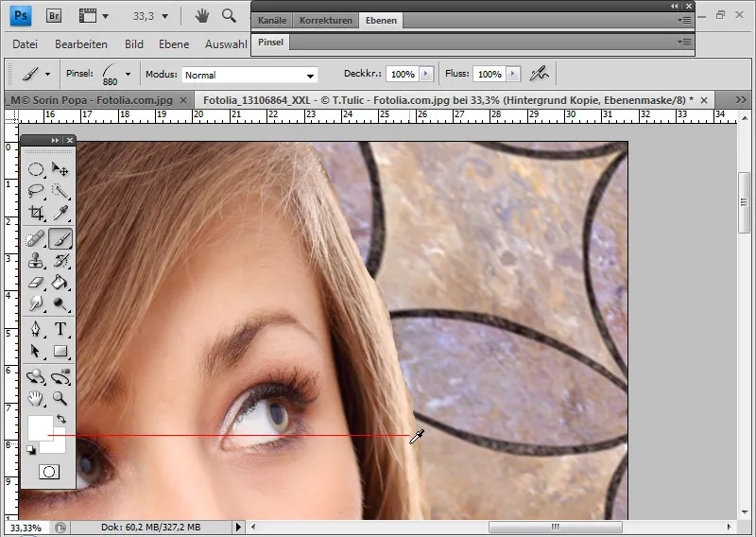Toggle airbrush mode in options bar

coord(539,74)
